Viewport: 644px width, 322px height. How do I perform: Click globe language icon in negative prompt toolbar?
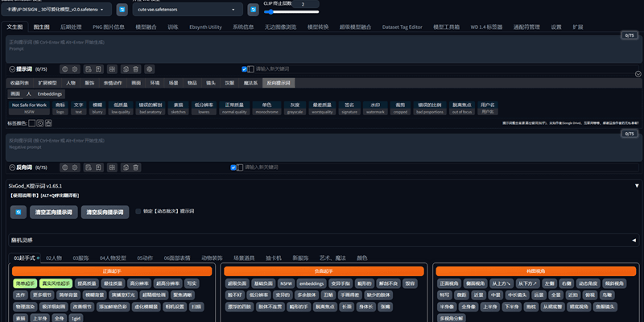point(65,167)
